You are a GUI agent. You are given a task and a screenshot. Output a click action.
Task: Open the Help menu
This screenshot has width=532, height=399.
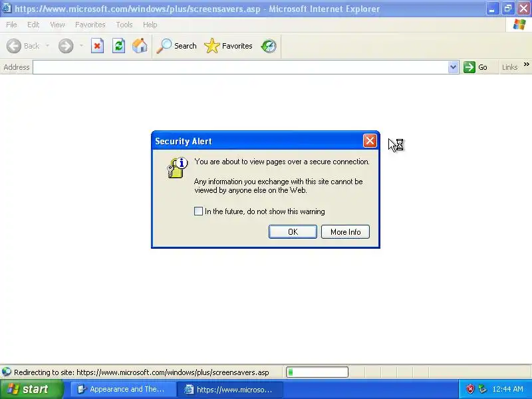(150, 25)
